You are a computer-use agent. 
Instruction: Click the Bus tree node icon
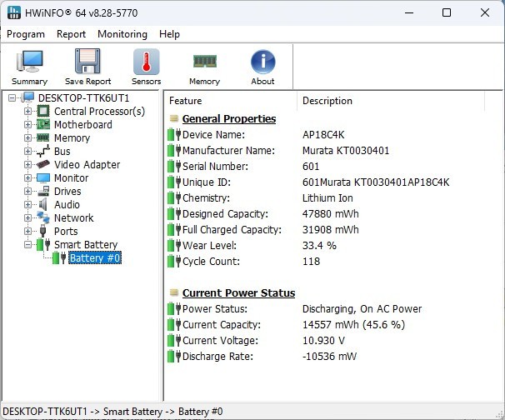(x=43, y=151)
